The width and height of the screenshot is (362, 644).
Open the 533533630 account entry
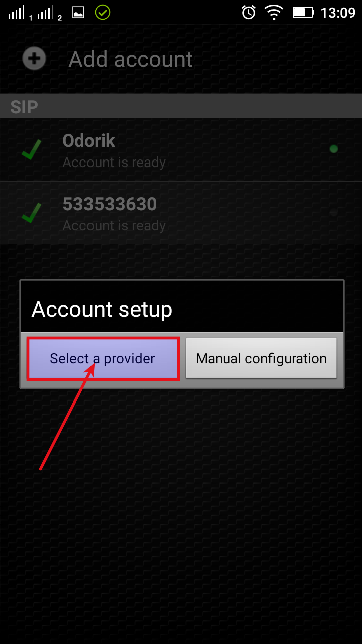tap(181, 213)
